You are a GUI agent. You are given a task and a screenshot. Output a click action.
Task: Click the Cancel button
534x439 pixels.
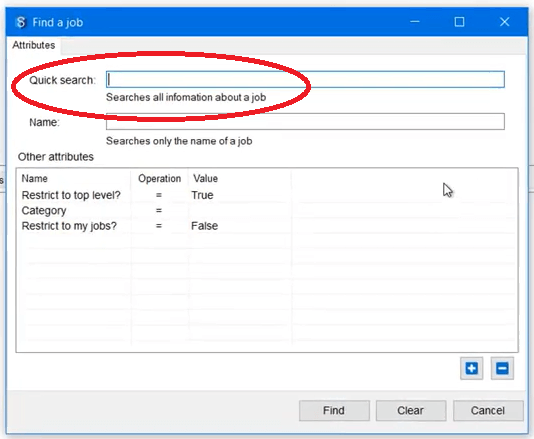[488, 410]
